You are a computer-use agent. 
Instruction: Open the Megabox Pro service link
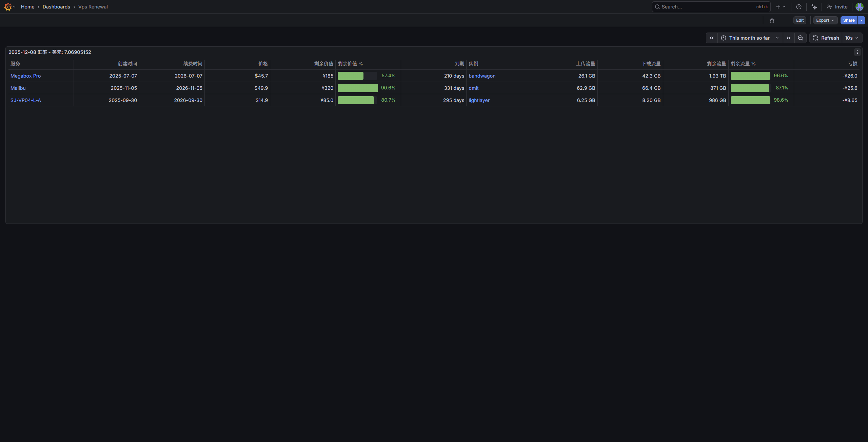pos(25,76)
